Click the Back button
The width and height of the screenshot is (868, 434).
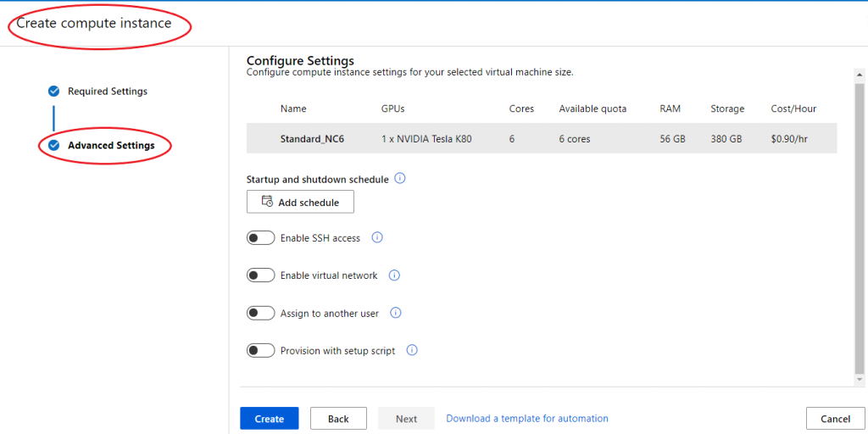pos(338,419)
